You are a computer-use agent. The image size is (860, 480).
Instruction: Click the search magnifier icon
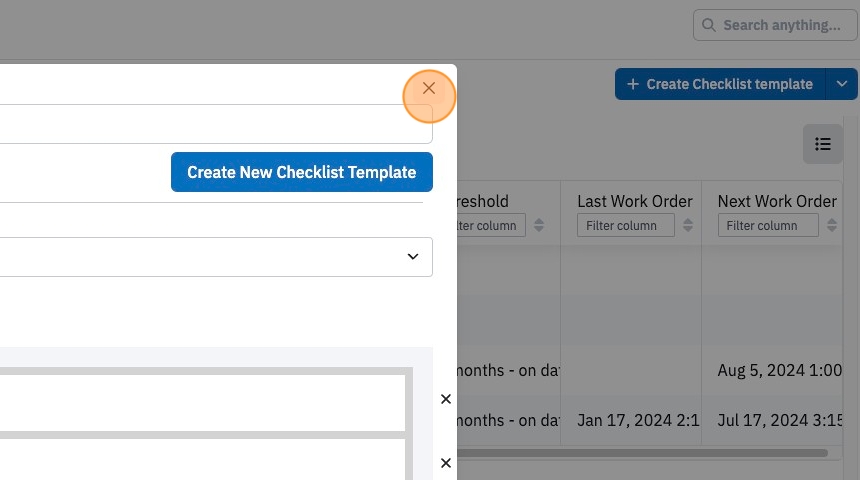[709, 25]
